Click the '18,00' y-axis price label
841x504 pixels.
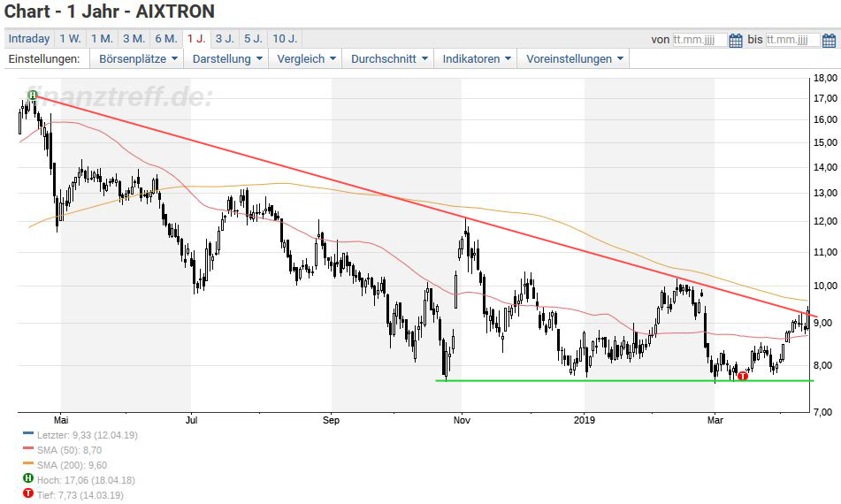pos(825,79)
